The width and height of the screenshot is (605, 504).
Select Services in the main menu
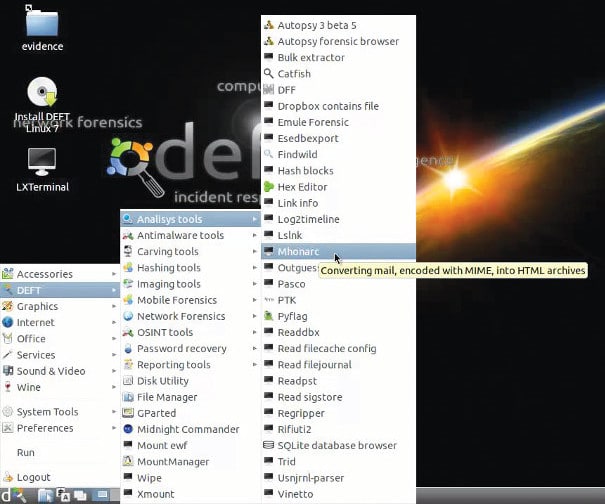(60, 355)
